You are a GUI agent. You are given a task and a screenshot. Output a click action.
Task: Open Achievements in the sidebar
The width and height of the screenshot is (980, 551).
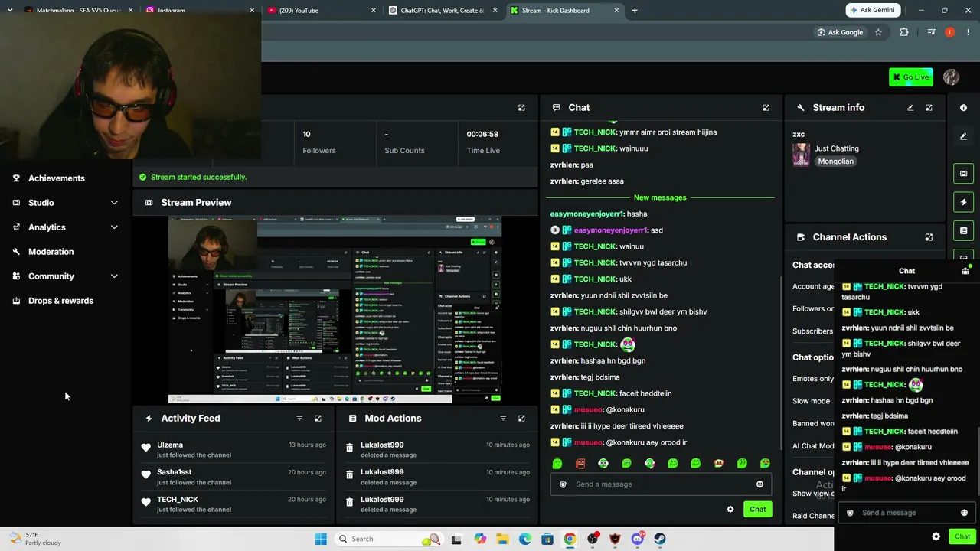click(56, 178)
